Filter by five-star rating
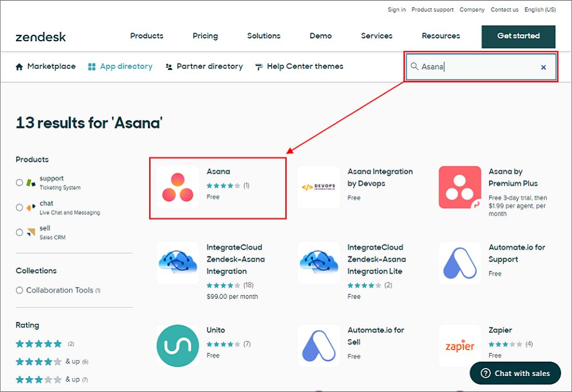 point(39,344)
